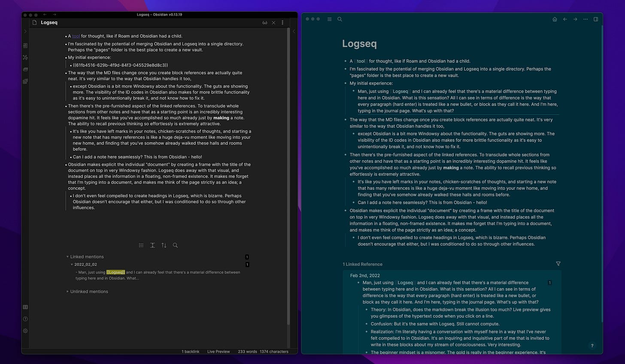
Task: Click '1 backlink' in Obsidian status bar
Action: (x=191, y=352)
